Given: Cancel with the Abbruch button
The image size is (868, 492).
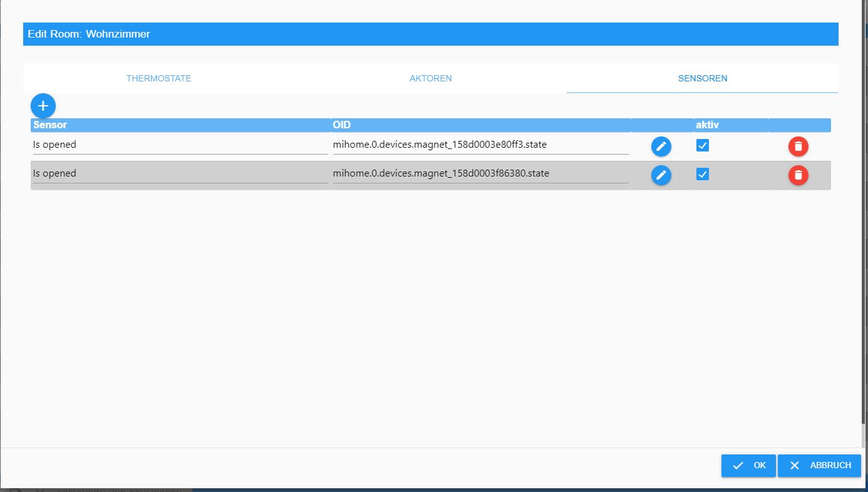Looking at the screenshot, I should click(820, 466).
